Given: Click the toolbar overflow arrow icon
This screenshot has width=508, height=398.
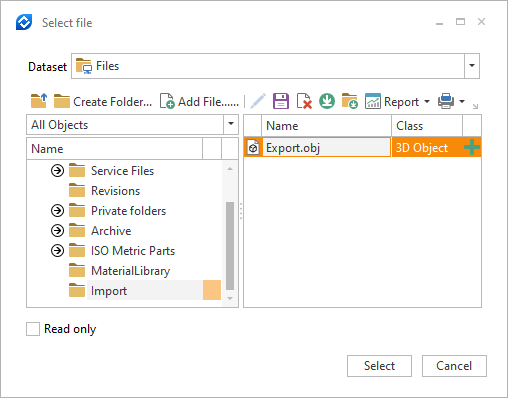Looking at the screenshot, I should pos(475,106).
